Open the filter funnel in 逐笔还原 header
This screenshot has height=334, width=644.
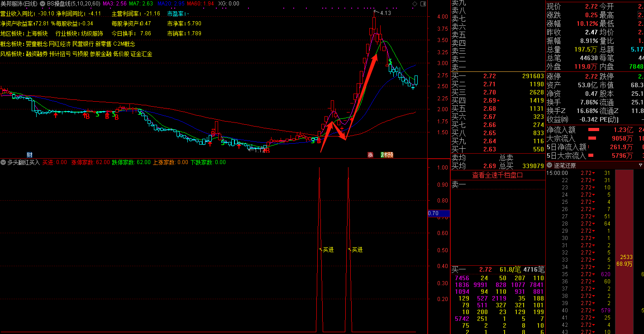pos(640,165)
